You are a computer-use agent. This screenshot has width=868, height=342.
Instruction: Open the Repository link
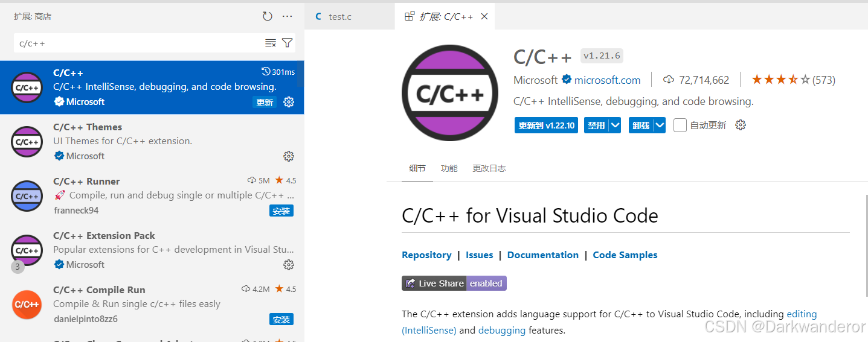coord(426,255)
